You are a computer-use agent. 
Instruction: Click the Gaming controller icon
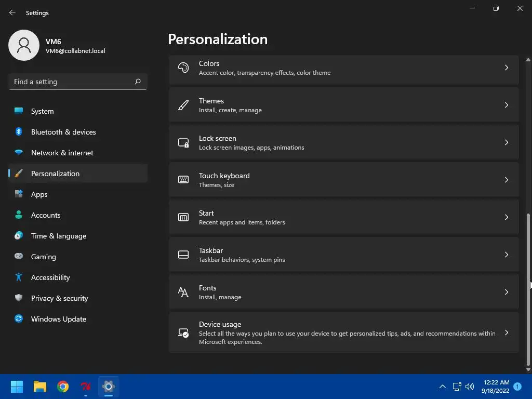[19, 256]
